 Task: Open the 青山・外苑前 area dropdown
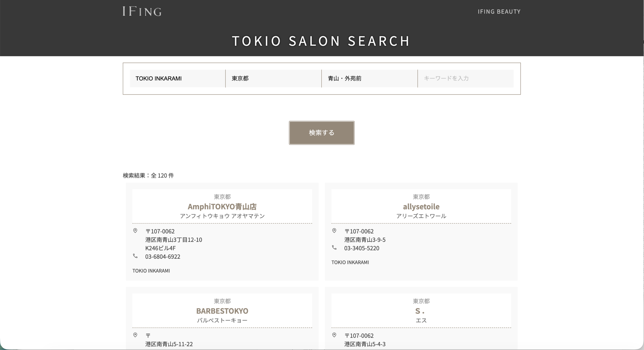pyautogui.click(x=369, y=79)
